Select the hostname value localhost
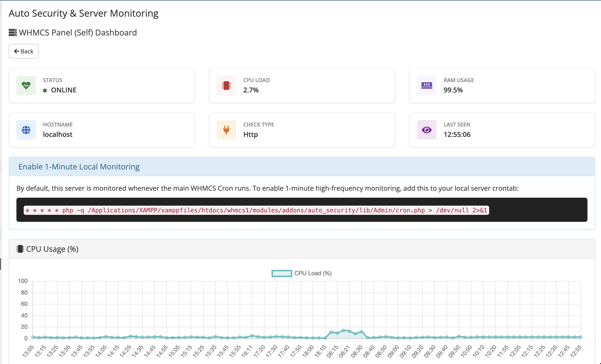The image size is (601, 364). click(58, 134)
